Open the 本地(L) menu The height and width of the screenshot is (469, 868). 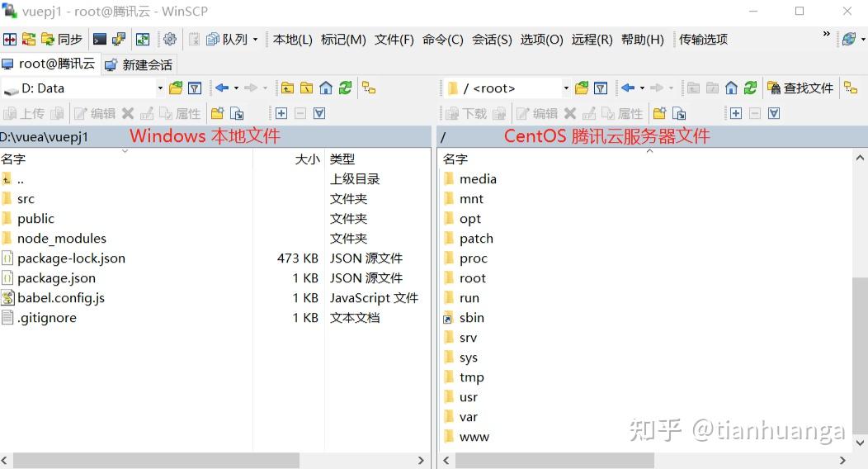click(x=292, y=40)
